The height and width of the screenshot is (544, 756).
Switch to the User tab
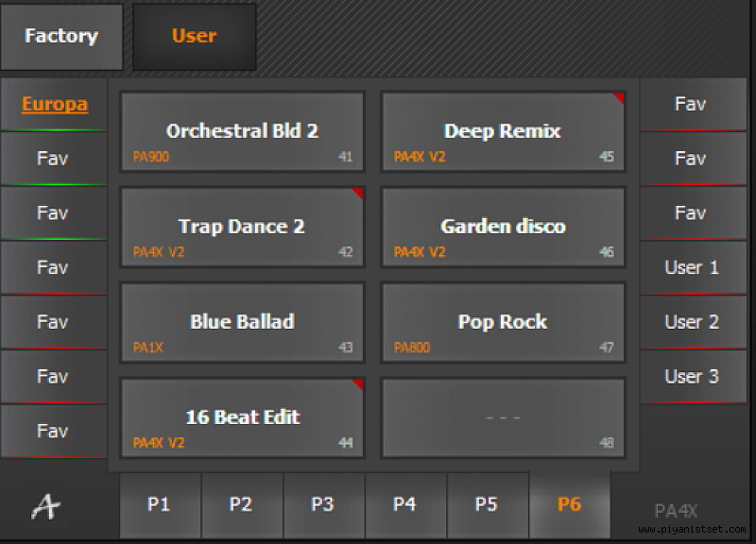[x=195, y=37]
